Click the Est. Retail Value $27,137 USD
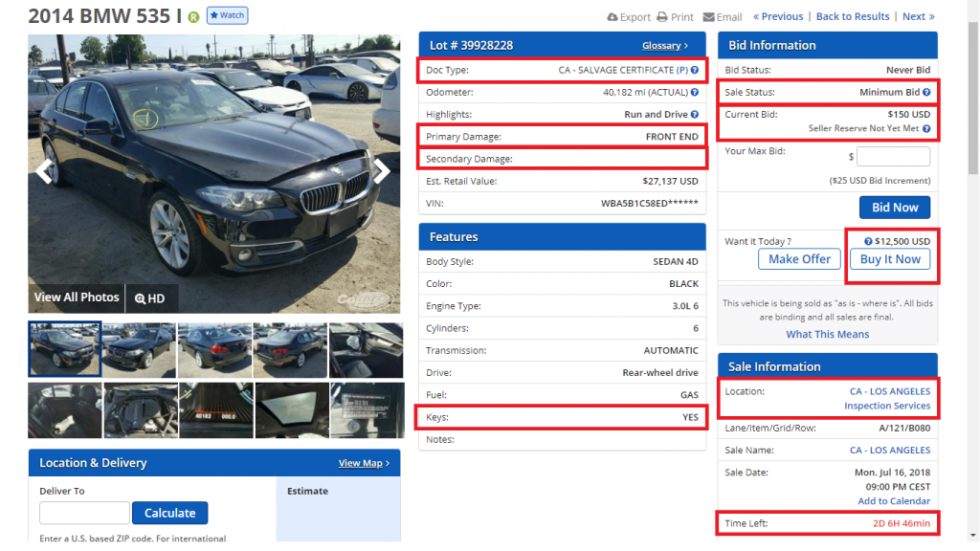980x551 pixels. (670, 181)
